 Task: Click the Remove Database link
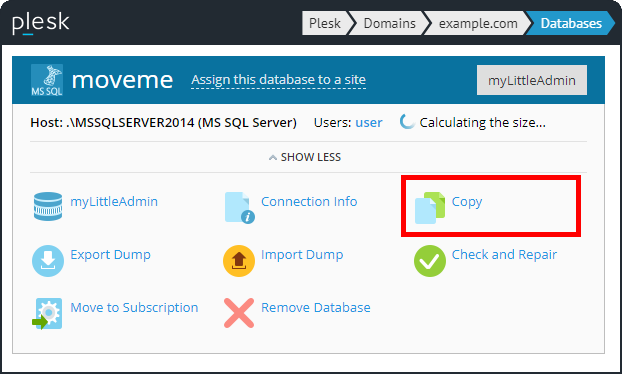[x=316, y=307]
